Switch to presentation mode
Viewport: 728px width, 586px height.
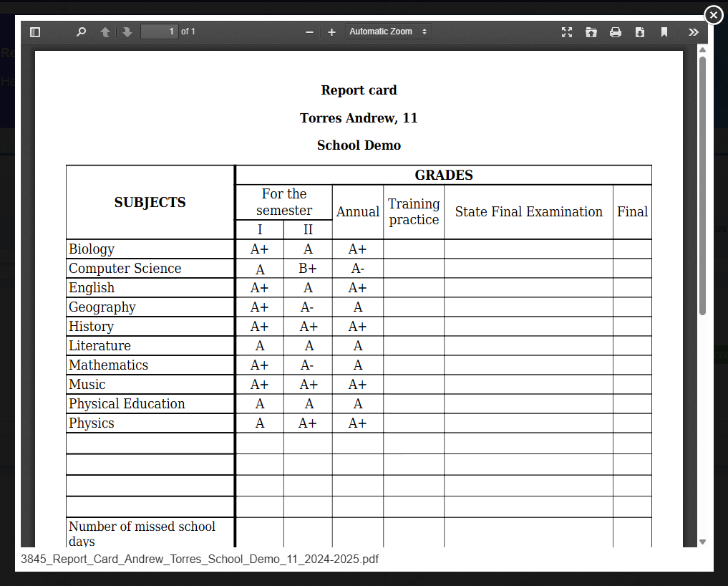[x=567, y=32]
